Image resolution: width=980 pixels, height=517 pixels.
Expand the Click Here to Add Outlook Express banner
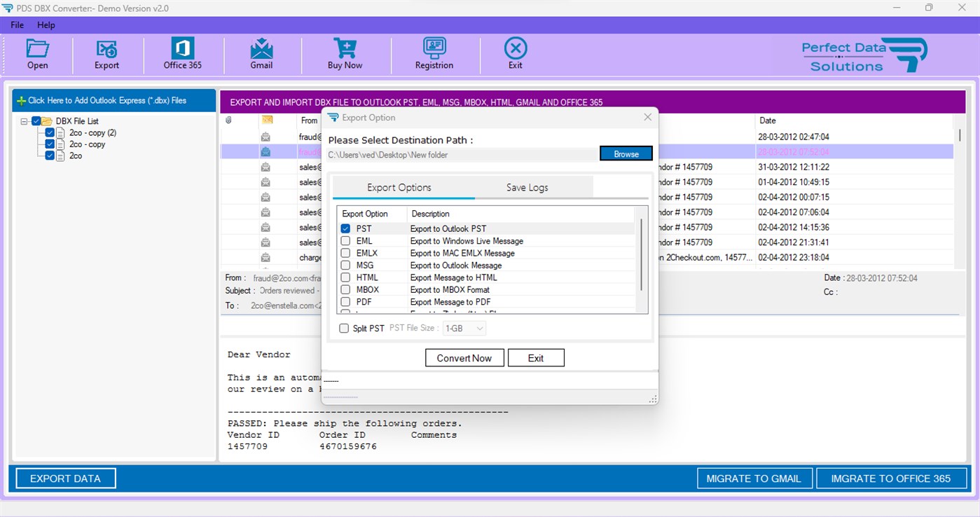[112, 99]
